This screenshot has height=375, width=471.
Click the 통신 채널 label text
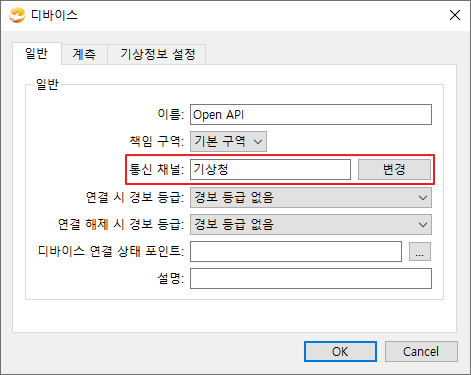(156, 169)
